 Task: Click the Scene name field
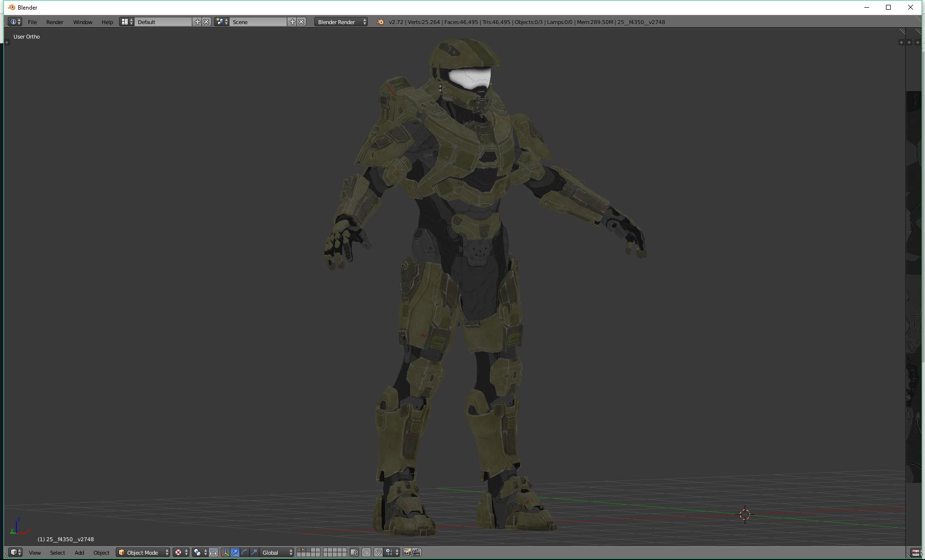(x=258, y=22)
